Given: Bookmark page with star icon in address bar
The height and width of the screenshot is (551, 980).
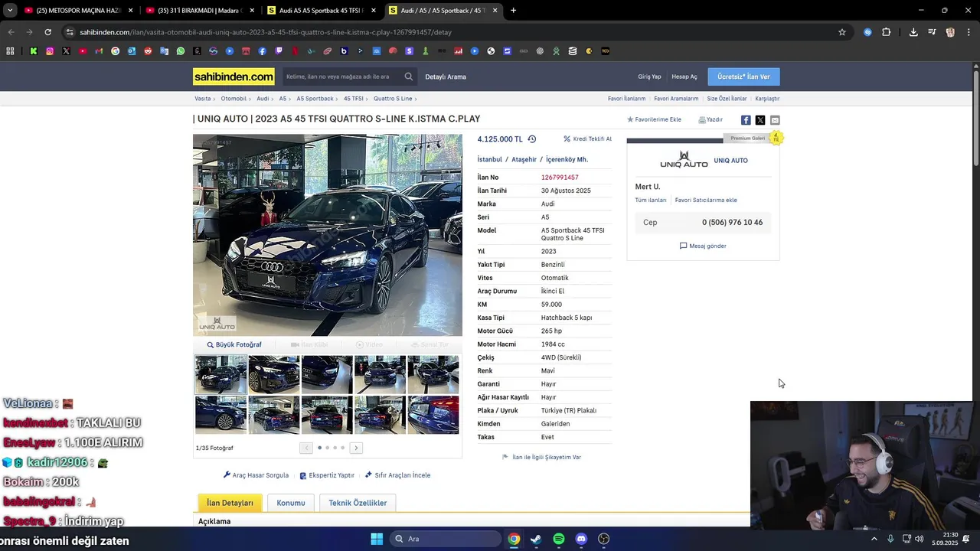Looking at the screenshot, I should tap(842, 32).
